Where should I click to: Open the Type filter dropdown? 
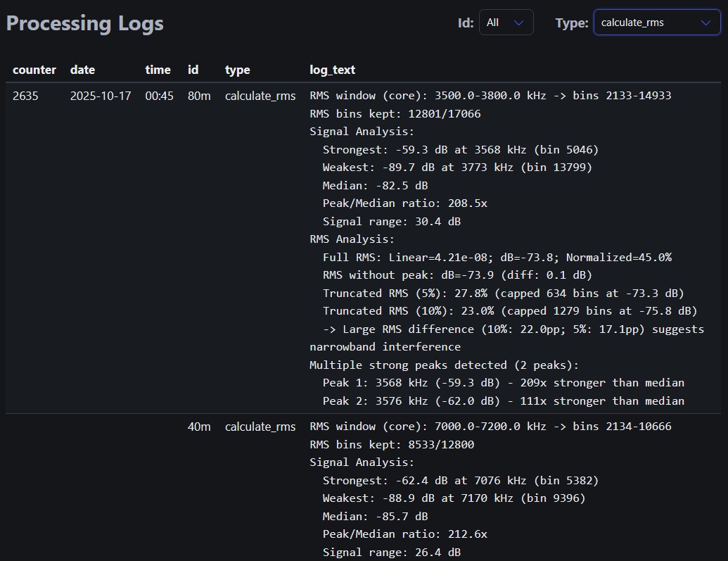click(656, 22)
